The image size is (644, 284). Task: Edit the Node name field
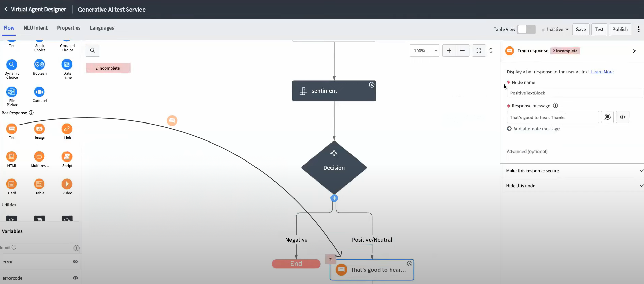[574, 93]
